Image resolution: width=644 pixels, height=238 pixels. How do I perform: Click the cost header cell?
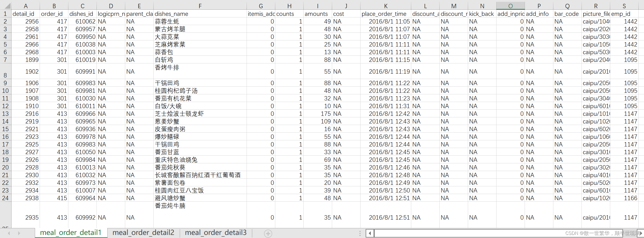coord(346,14)
